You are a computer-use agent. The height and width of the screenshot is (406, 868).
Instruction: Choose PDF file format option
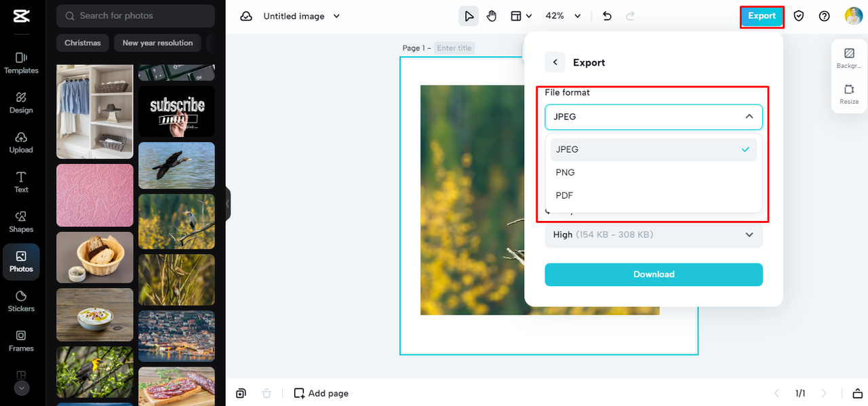pos(564,195)
